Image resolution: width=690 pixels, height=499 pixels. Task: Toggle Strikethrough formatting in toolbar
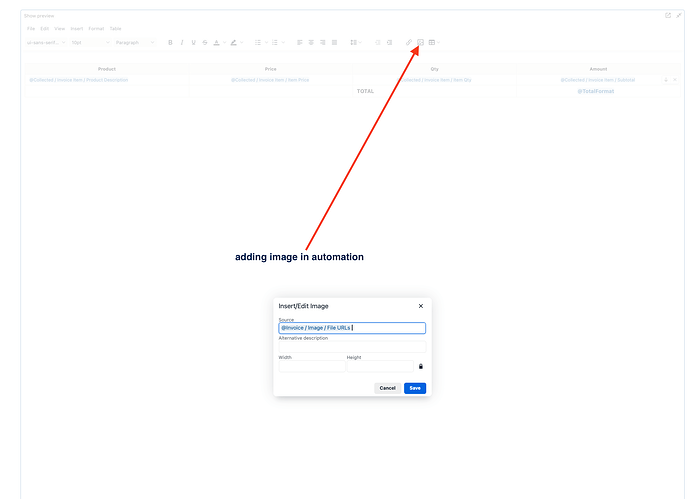[206, 42]
